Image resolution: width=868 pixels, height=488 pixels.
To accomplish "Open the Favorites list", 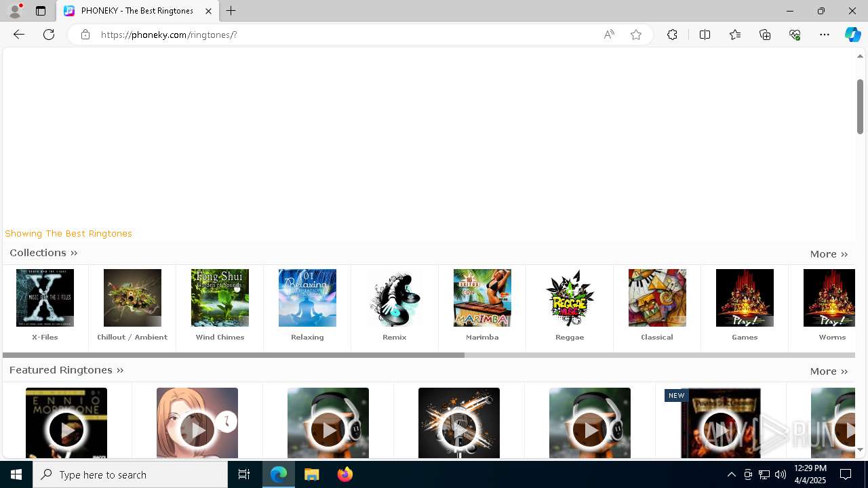I will tap(735, 35).
